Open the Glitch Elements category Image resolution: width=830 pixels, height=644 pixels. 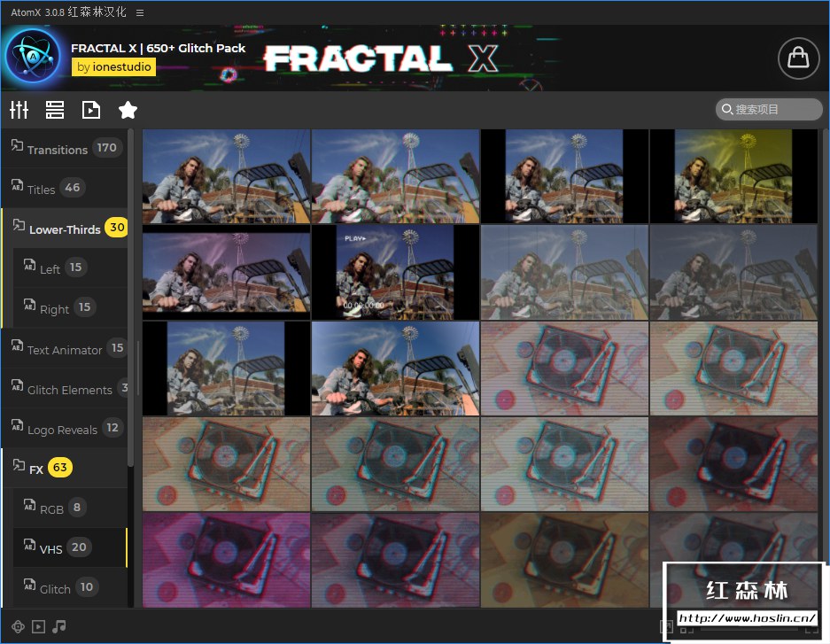pyautogui.click(x=65, y=388)
